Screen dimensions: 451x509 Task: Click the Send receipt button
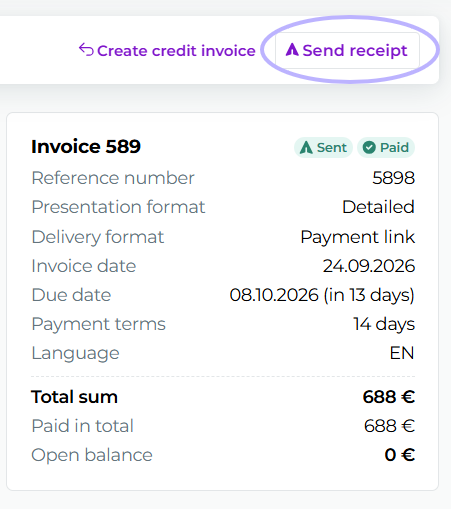pos(347,51)
